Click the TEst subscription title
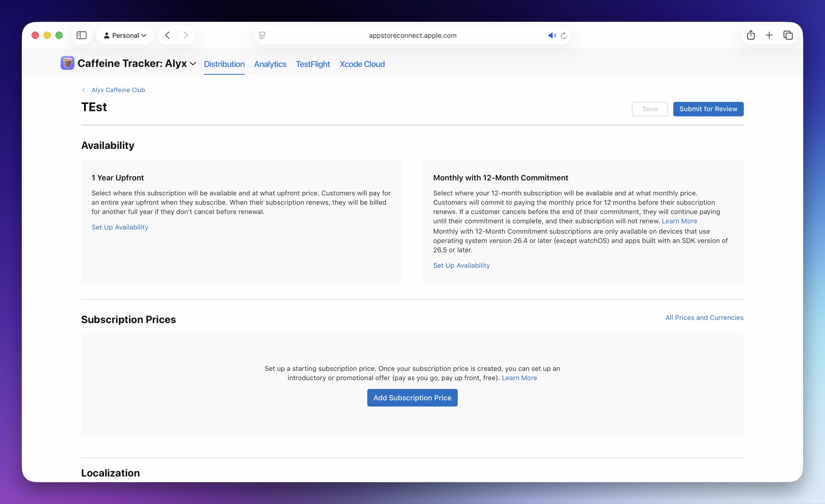 [94, 107]
